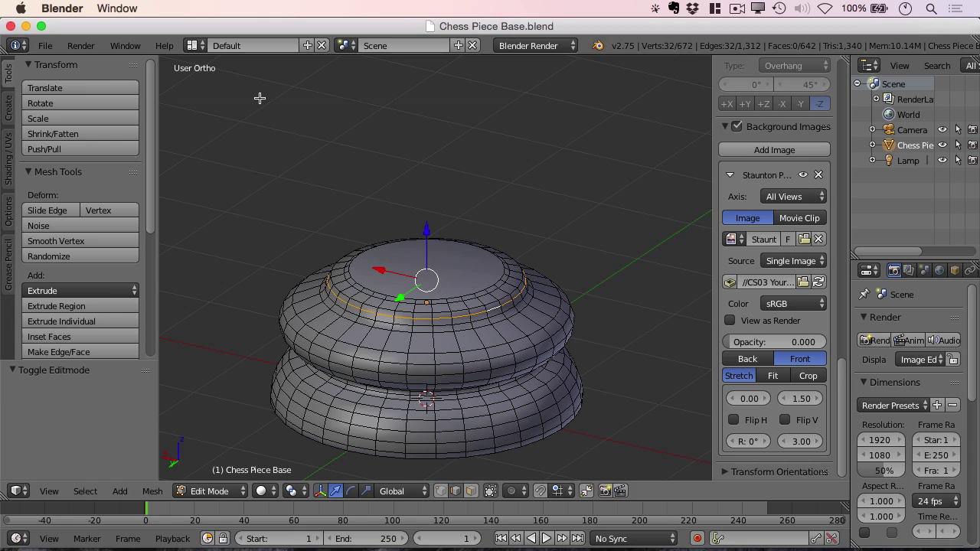Open Global transform orientation dropdown
The image size is (980, 551).
point(403,491)
